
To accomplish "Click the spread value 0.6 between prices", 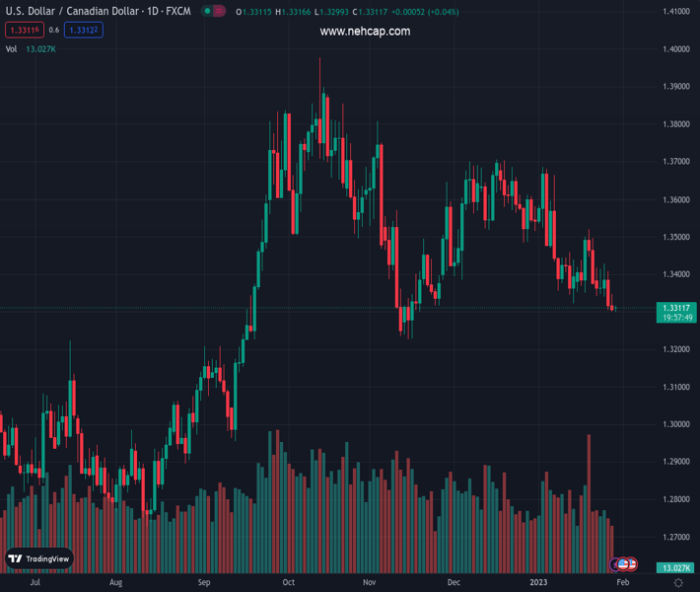I will pyautogui.click(x=53, y=31).
